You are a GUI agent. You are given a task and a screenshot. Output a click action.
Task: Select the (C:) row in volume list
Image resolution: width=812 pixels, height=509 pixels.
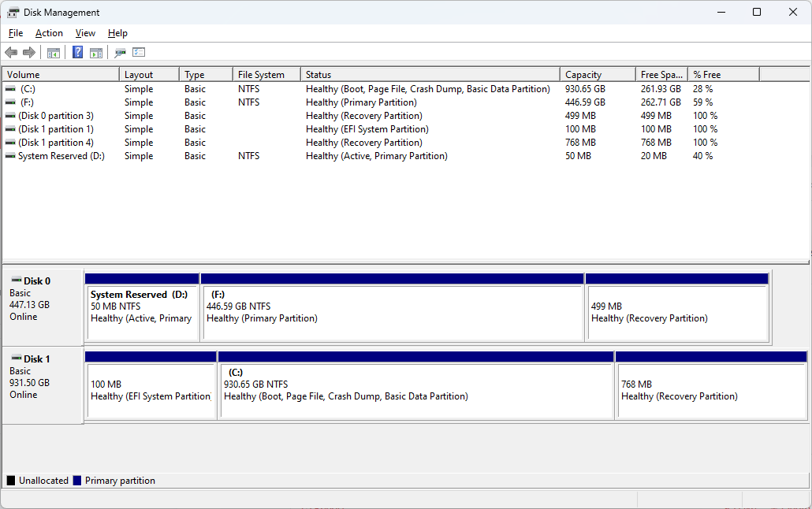381,89
